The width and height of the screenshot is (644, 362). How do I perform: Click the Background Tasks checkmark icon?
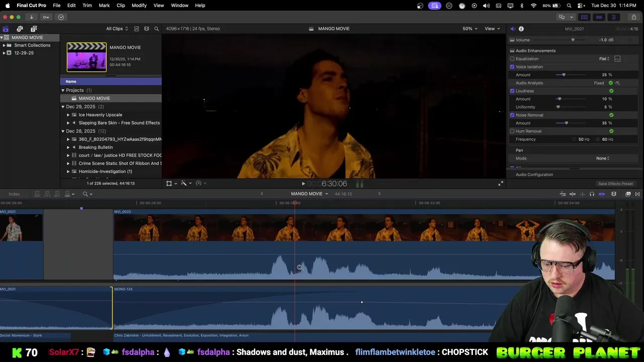coord(61,17)
